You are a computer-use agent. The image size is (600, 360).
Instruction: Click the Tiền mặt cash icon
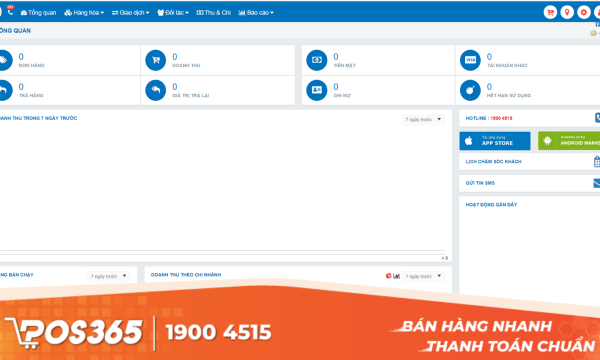point(317,60)
